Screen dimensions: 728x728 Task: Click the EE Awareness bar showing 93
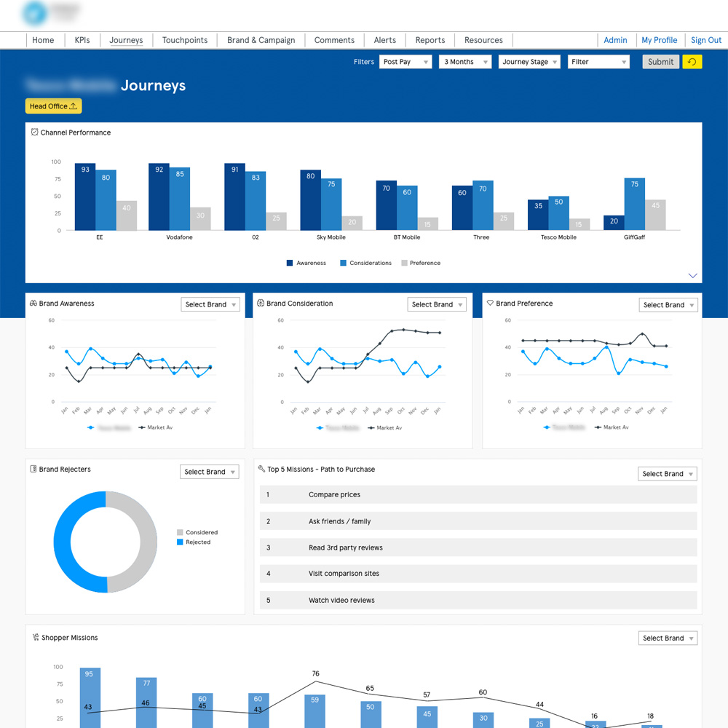coord(85,197)
